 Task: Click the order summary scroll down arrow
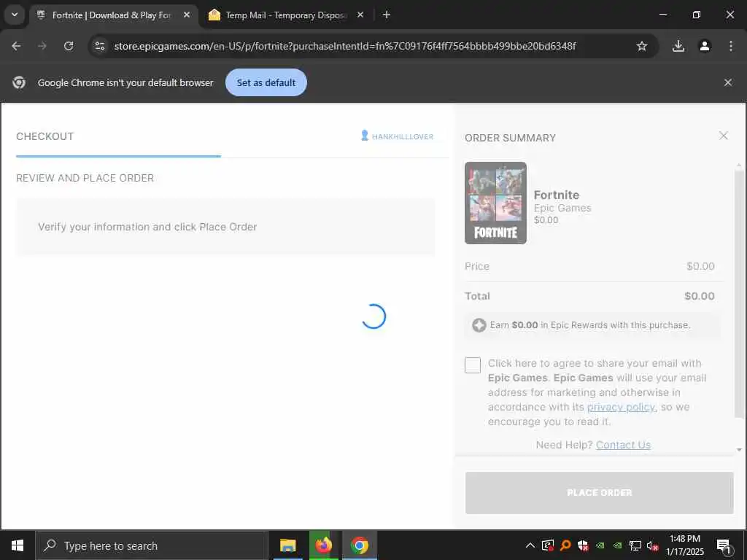pyautogui.click(x=739, y=450)
